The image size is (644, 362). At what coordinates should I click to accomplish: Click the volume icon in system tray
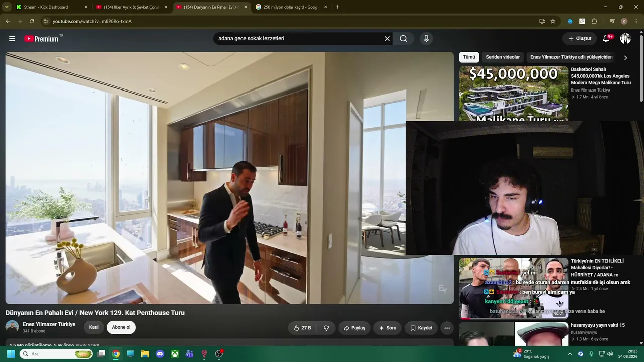click(610, 354)
